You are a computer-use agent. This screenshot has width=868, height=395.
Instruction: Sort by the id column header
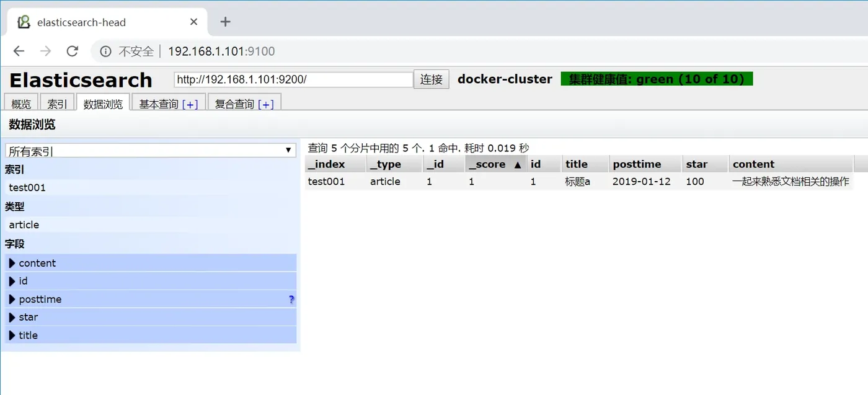point(544,164)
